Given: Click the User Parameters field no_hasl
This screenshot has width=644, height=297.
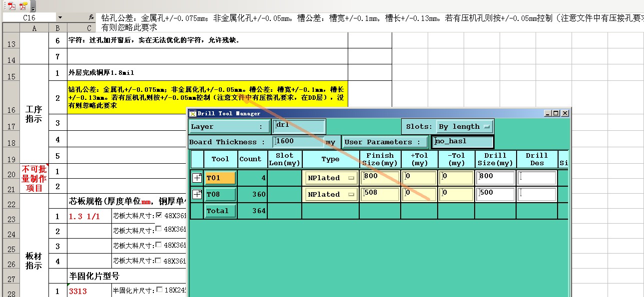Looking at the screenshot, I should (463, 142).
